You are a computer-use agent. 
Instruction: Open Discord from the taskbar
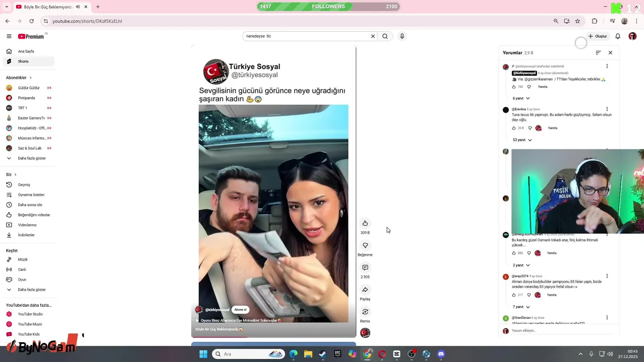click(x=441, y=354)
